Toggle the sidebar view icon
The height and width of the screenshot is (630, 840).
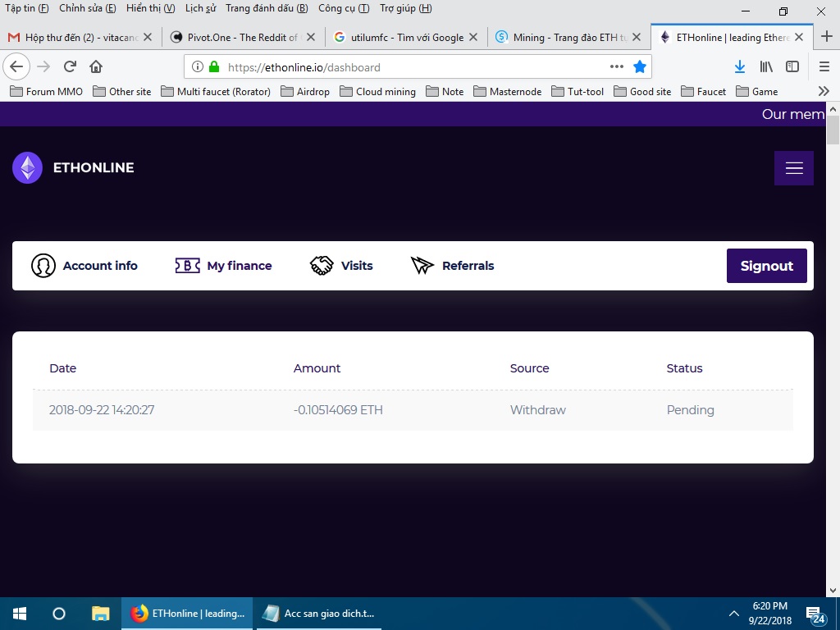click(792, 66)
